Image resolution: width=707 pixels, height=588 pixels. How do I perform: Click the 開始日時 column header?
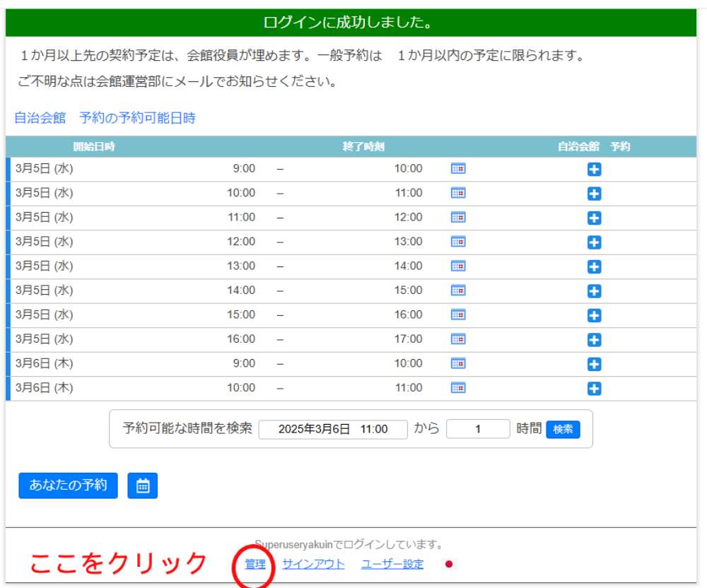point(94,147)
